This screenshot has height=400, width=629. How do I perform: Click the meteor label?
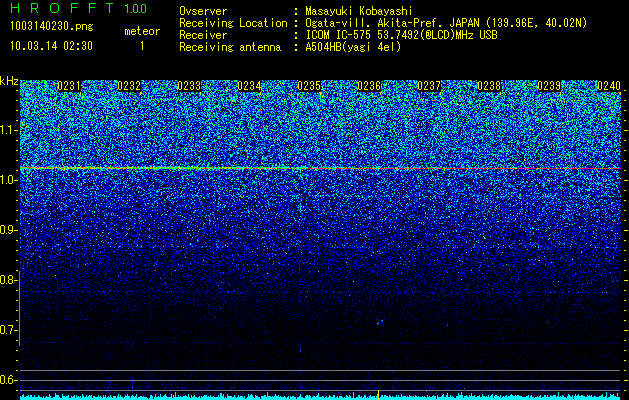pos(142,31)
